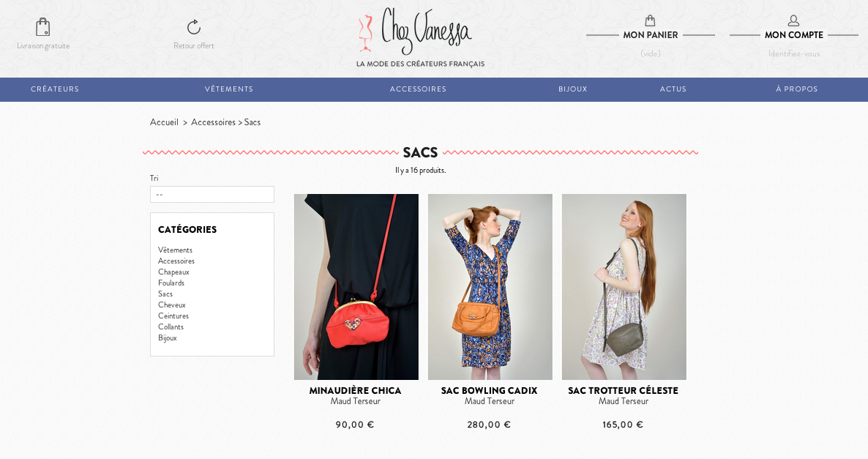Select Chapeaux in the categories list
This screenshot has width=868, height=459.
tap(173, 272)
